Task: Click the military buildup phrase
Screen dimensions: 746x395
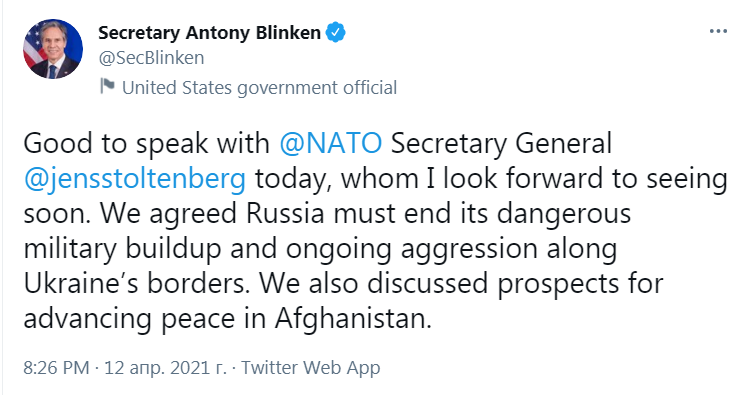Action: pos(122,249)
